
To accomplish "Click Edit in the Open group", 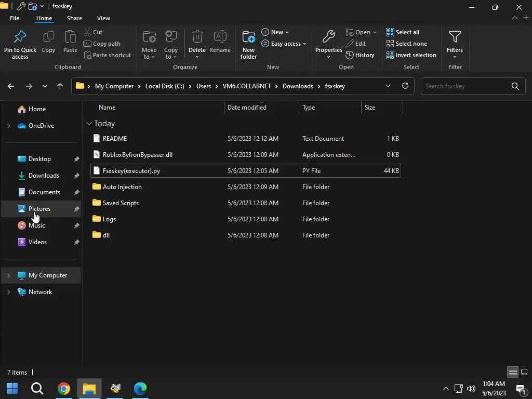I will pyautogui.click(x=355, y=44).
